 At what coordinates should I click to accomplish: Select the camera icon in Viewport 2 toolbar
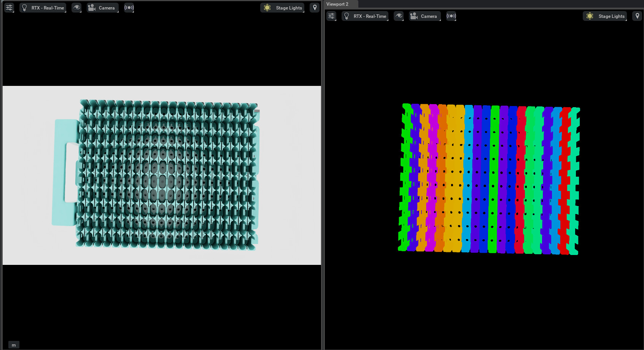tap(413, 16)
